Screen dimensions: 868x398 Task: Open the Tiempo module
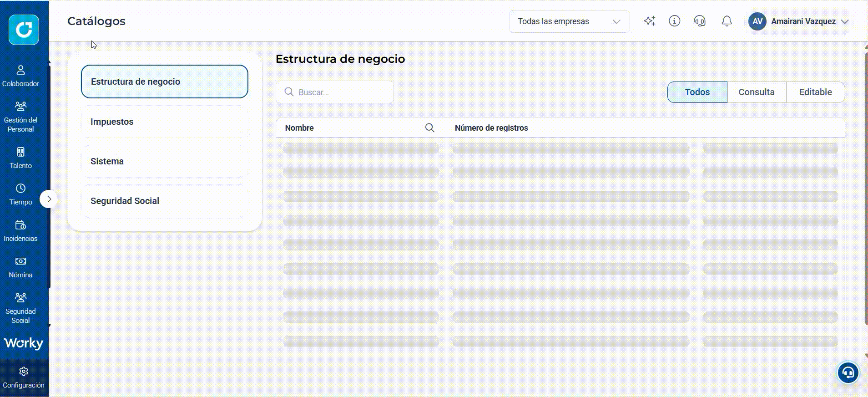tap(20, 194)
